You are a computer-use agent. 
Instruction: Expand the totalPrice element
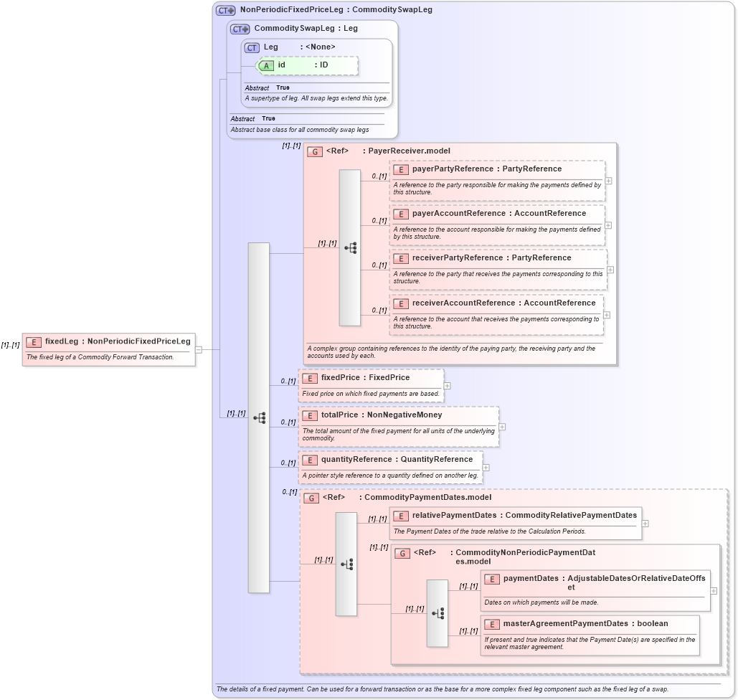pyautogui.click(x=502, y=427)
